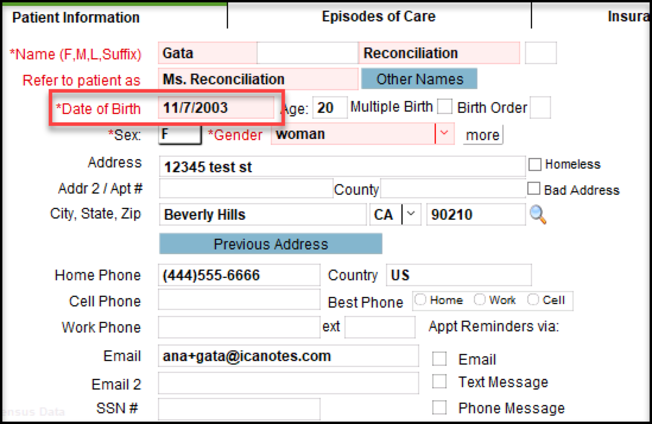This screenshot has height=424, width=652.
Task: Select Home as best phone
Action: point(420,300)
